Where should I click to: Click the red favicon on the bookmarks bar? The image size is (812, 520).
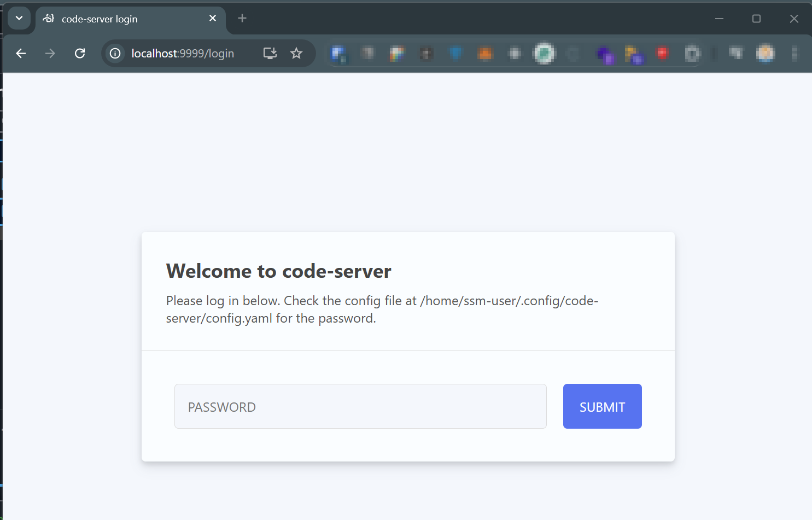point(662,53)
